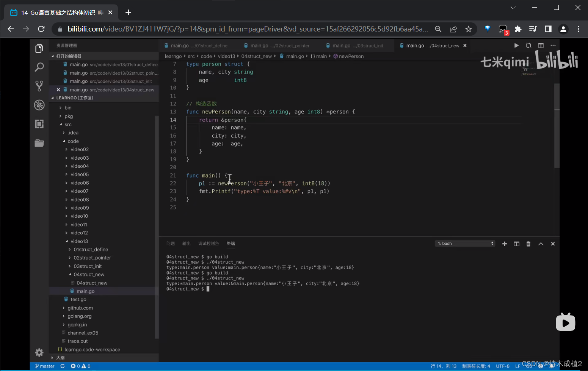588x371 pixels.
Task: Open trace.out in the file tree
Action: (78, 341)
